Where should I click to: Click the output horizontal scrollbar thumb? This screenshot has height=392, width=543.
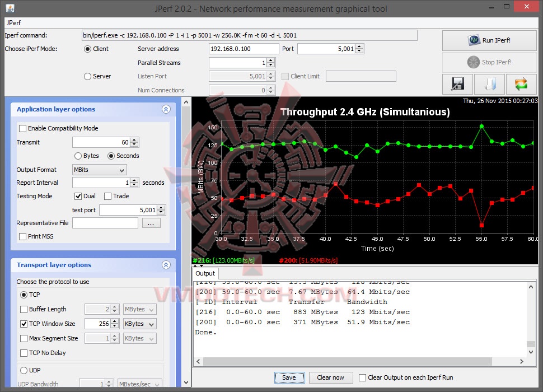pos(347,362)
